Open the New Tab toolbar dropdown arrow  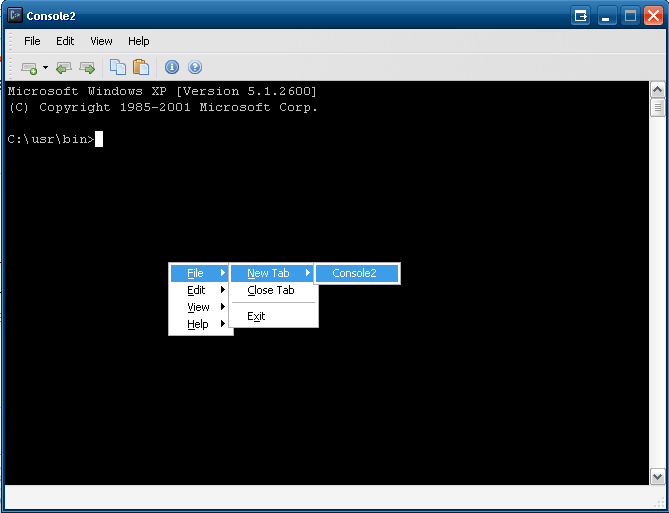coord(45,67)
